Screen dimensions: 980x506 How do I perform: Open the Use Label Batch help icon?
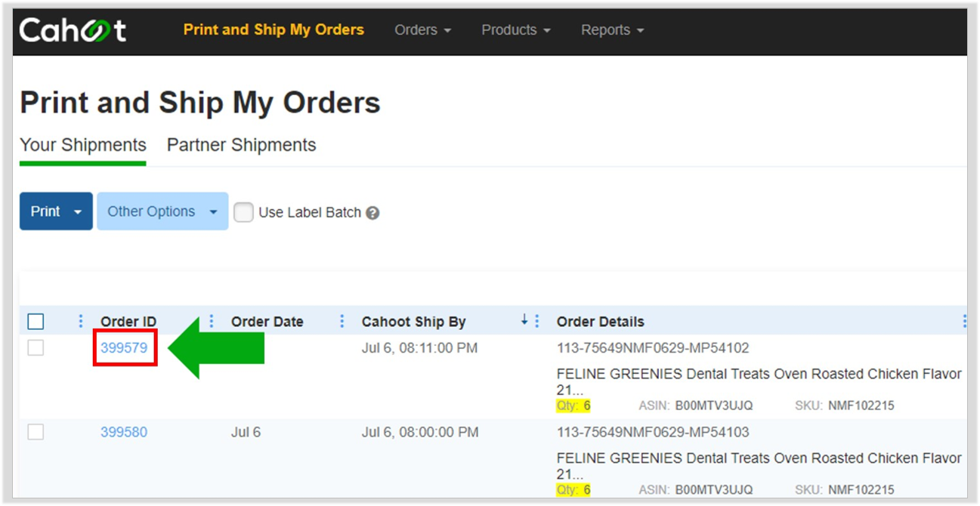(373, 213)
